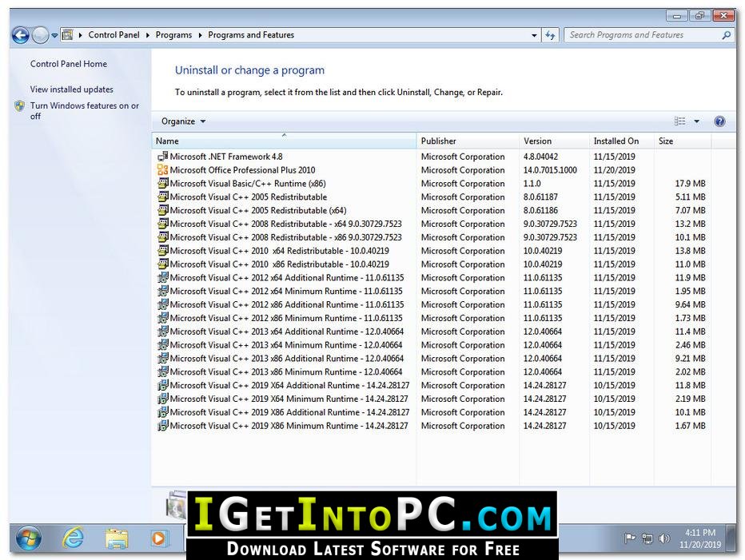Sort the list by Version column

[554, 141]
